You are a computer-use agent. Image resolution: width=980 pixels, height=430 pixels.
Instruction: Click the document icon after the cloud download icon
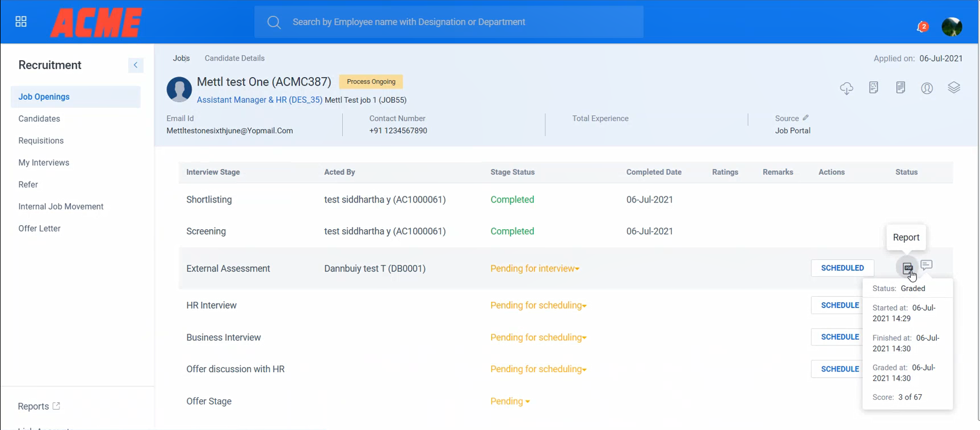[x=874, y=87]
